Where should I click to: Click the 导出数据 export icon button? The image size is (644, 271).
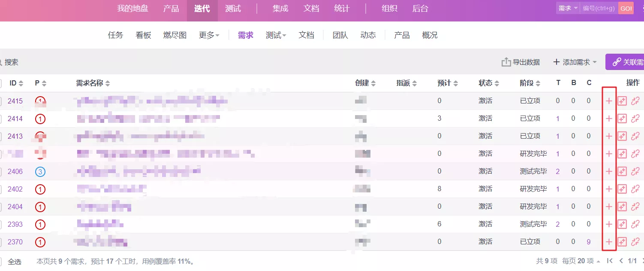[x=521, y=62]
